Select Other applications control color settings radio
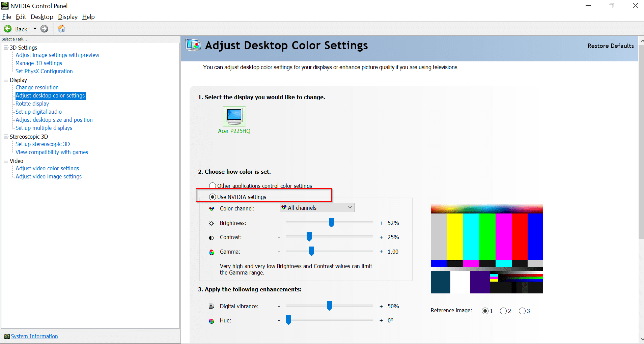Viewport: 644px width, 344px height. pos(213,186)
